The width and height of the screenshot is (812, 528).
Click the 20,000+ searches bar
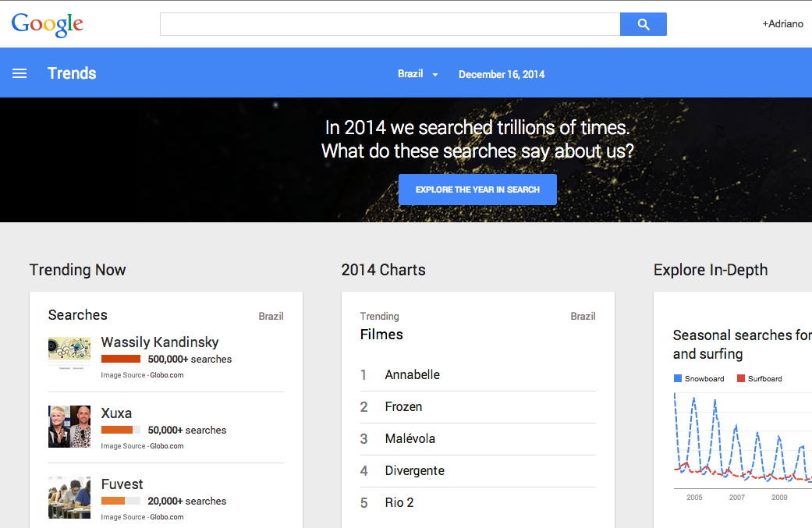(121, 501)
